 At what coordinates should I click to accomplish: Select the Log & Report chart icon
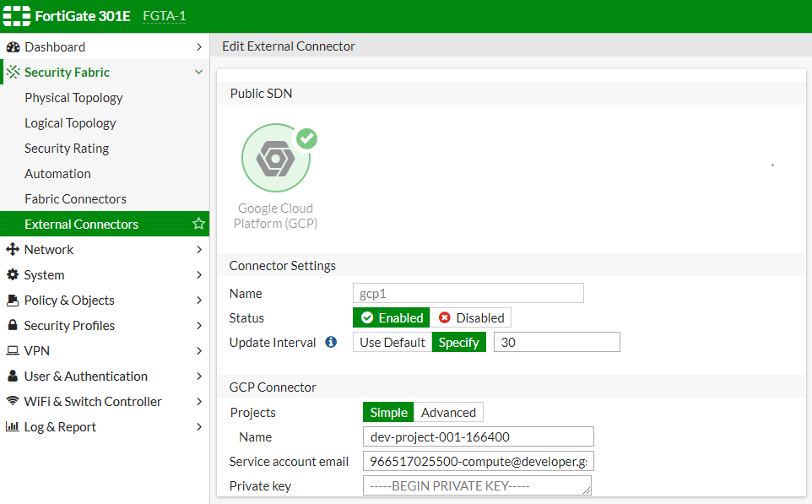click(x=12, y=426)
